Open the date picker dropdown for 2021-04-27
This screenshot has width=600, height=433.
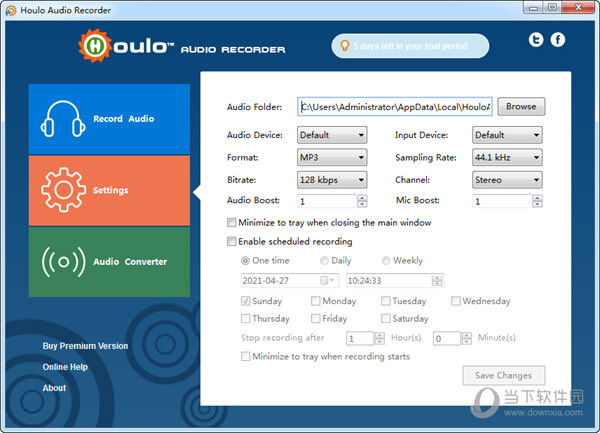327,280
